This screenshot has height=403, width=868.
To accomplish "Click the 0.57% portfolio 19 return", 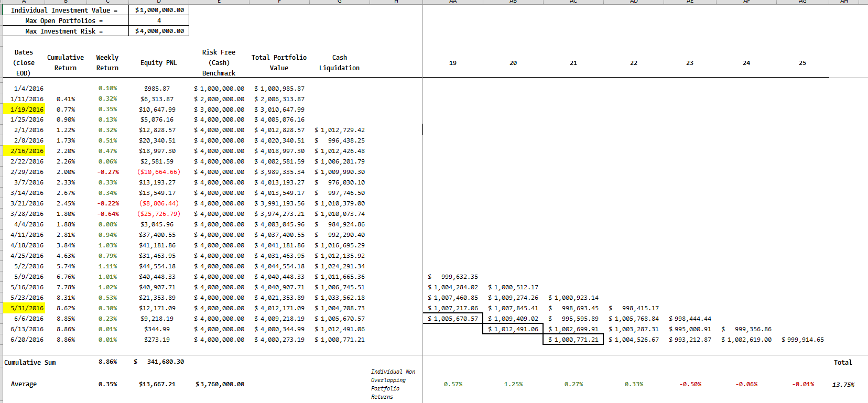I will click(453, 384).
